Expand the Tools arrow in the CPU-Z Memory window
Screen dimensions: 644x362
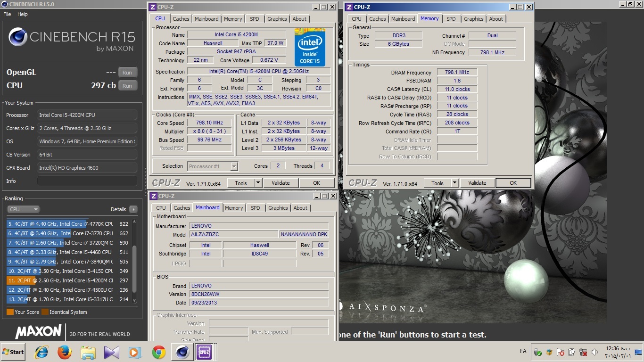point(454,183)
